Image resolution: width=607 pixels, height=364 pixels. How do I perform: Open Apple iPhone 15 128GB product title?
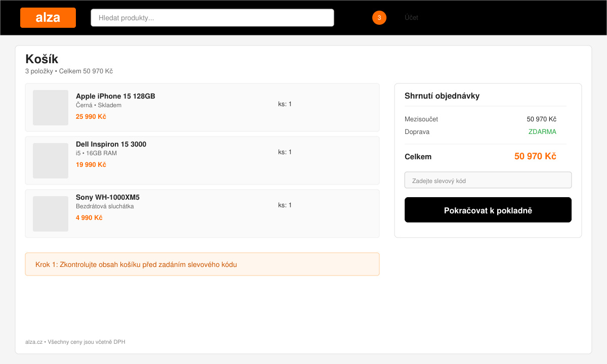[x=115, y=96]
